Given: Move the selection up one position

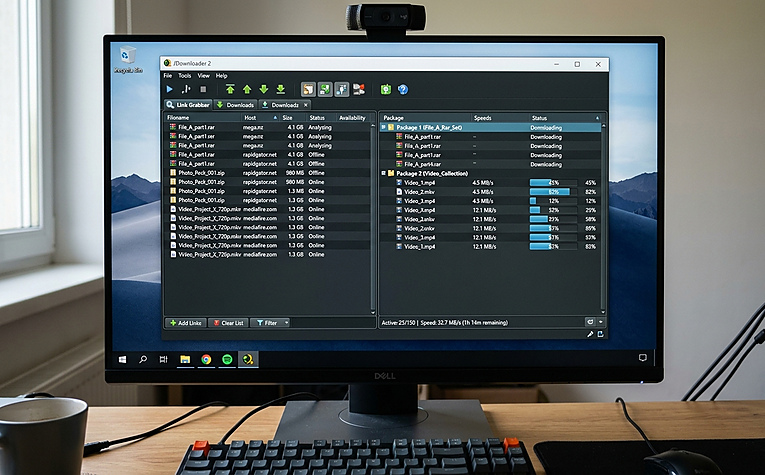Looking at the screenshot, I should [247, 89].
